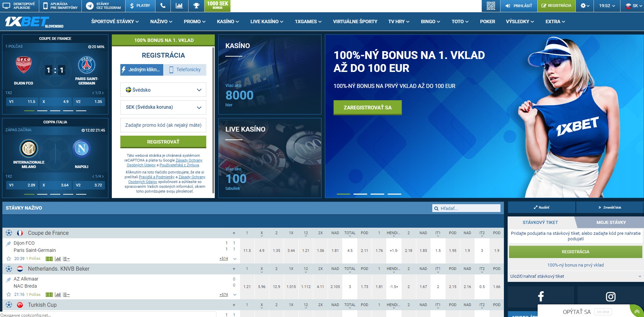
Task: Expand the Naživo menu
Action: [161, 21]
